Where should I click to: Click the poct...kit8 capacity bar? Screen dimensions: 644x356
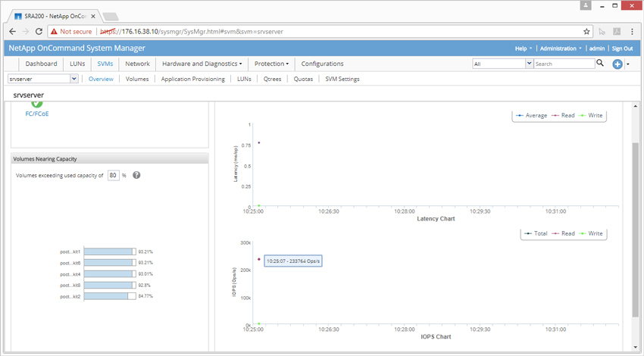click(110, 285)
